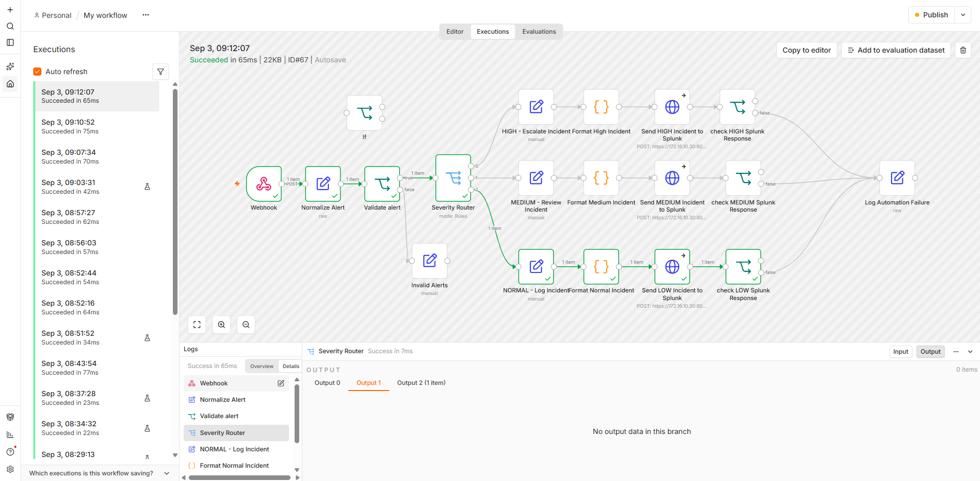Select the If node on canvas

364,113
